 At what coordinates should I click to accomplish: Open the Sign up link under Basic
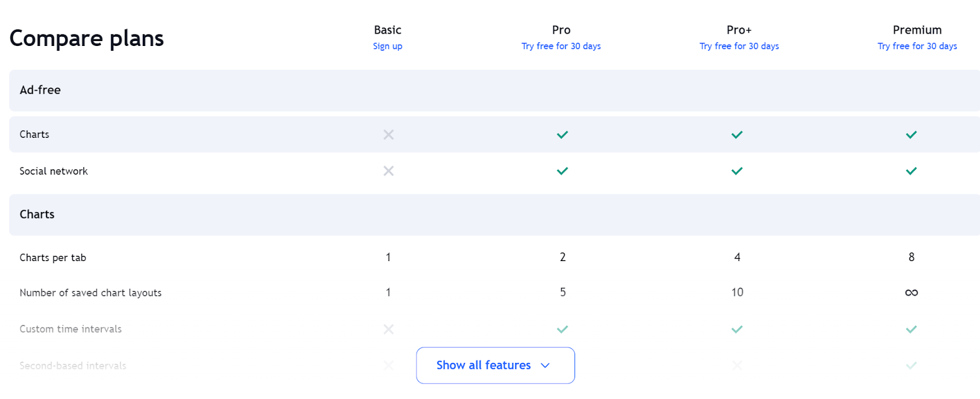pyautogui.click(x=388, y=46)
